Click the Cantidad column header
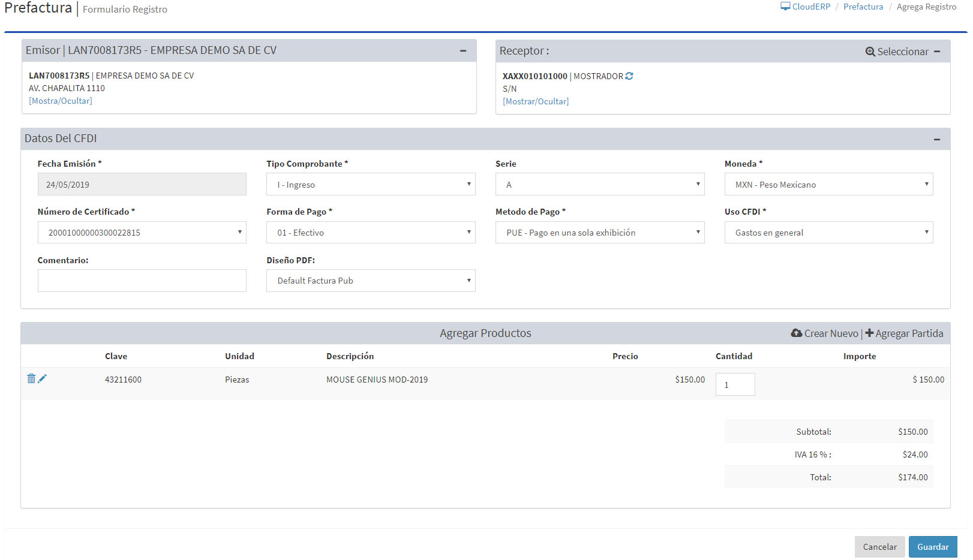The image size is (973, 560). click(734, 356)
